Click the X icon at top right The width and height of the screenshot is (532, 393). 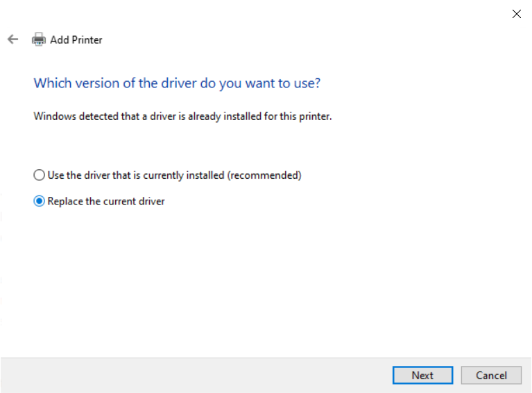point(516,14)
